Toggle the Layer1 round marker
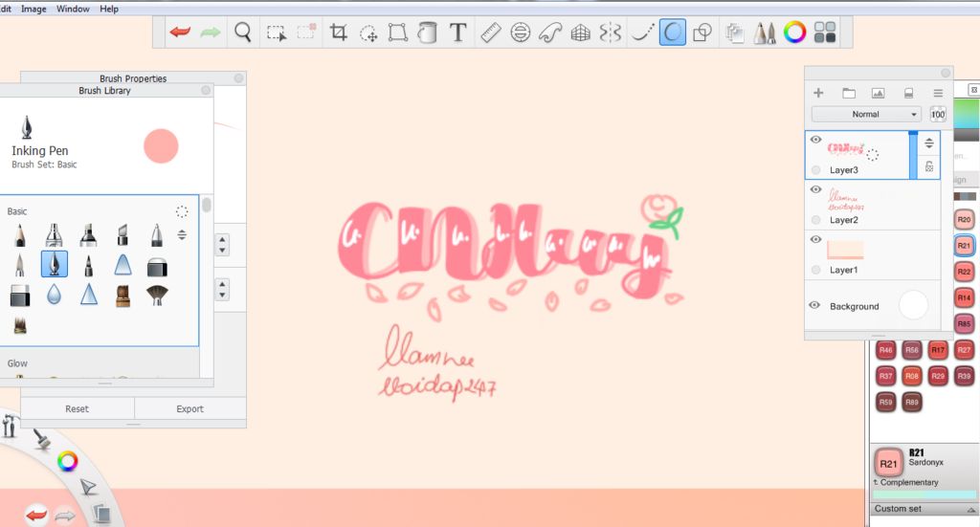Image resolution: width=980 pixels, height=527 pixels. [815, 270]
